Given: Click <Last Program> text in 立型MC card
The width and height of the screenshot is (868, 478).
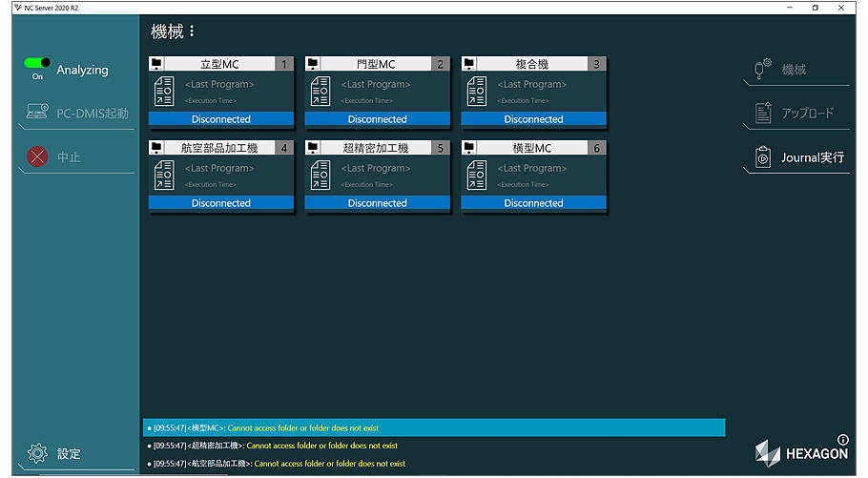Looking at the screenshot, I should click(219, 84).
